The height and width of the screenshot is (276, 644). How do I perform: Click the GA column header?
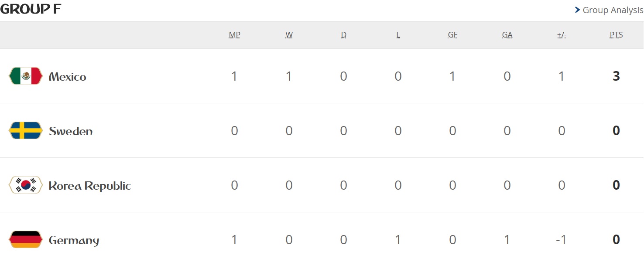tap(507, 35)
